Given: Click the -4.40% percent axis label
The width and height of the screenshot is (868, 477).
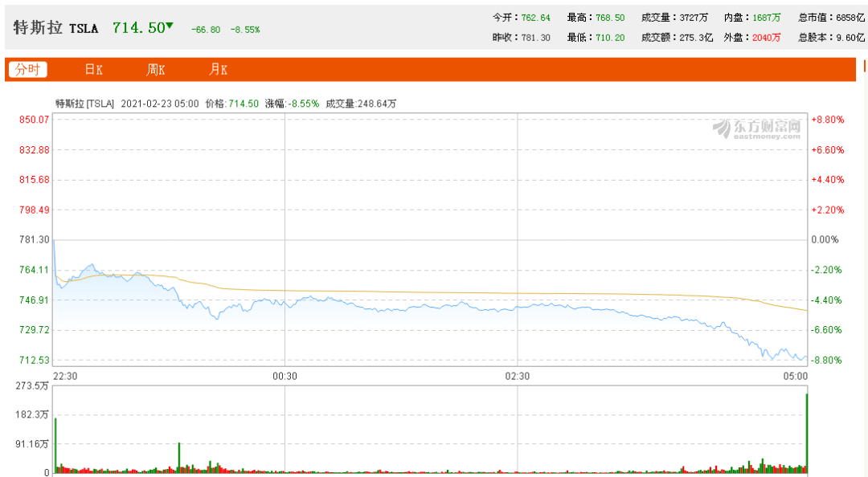Looking at the screenshot, I should pos(826,300).
